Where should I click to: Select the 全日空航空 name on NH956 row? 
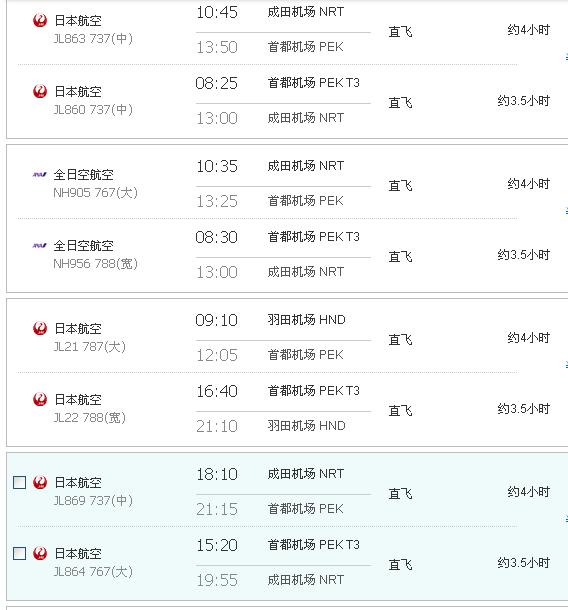pyautogui.click(x=84, y=246)
